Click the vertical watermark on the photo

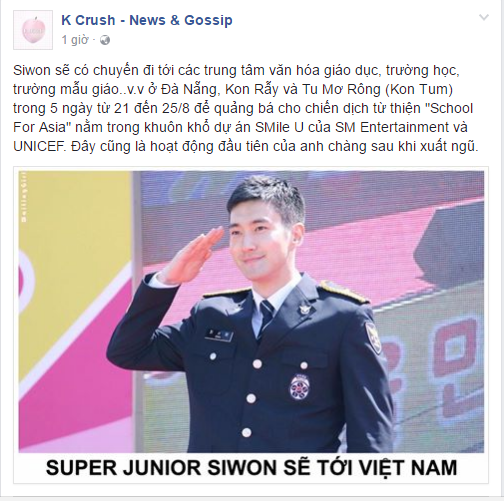pyautogui.click(x=24, y=198)
